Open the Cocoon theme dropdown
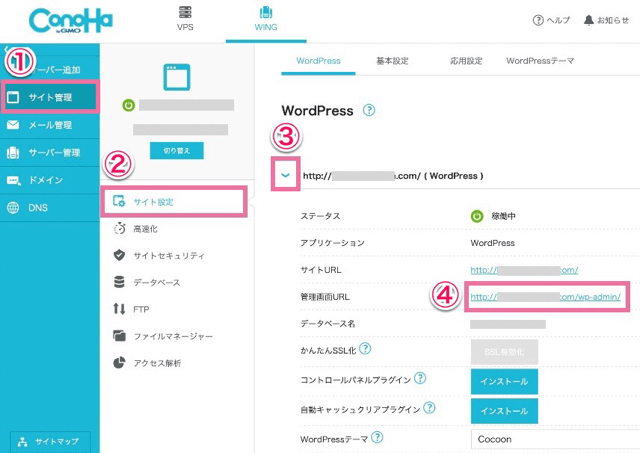The width and height of the screenshot is (640, 453). click(555, 439)
